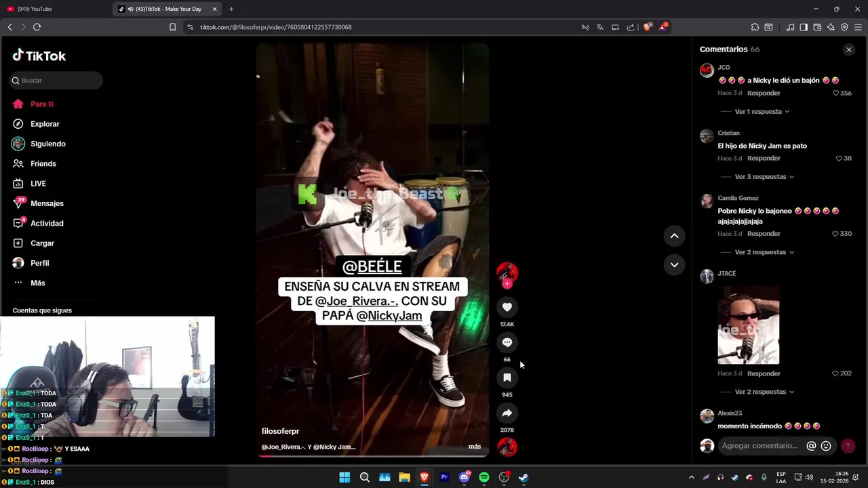
Task: Open browser hamburger menu
Action: [x=858, y=27]
